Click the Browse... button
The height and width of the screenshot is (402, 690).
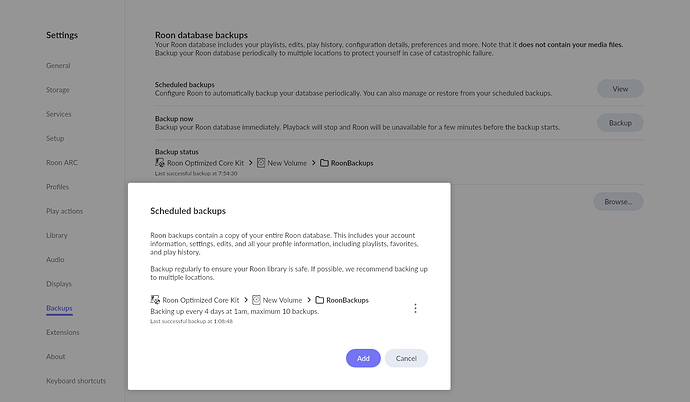[x=618, y=201]
